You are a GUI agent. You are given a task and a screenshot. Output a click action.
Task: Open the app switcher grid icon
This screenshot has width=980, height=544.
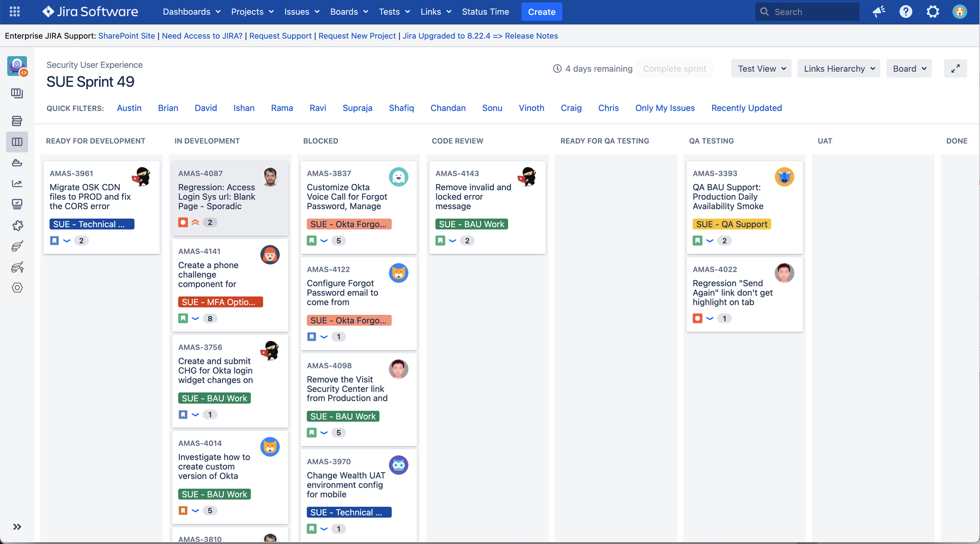coord(15,12)
